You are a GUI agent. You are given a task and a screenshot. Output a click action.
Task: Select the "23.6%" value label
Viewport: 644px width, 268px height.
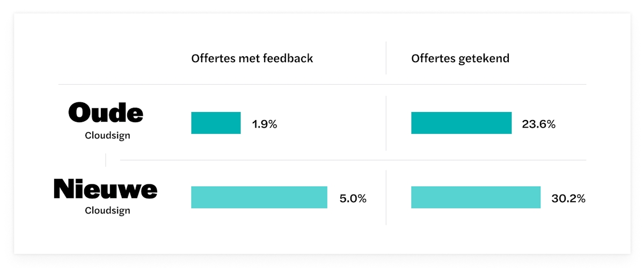(x=538, y=124)
